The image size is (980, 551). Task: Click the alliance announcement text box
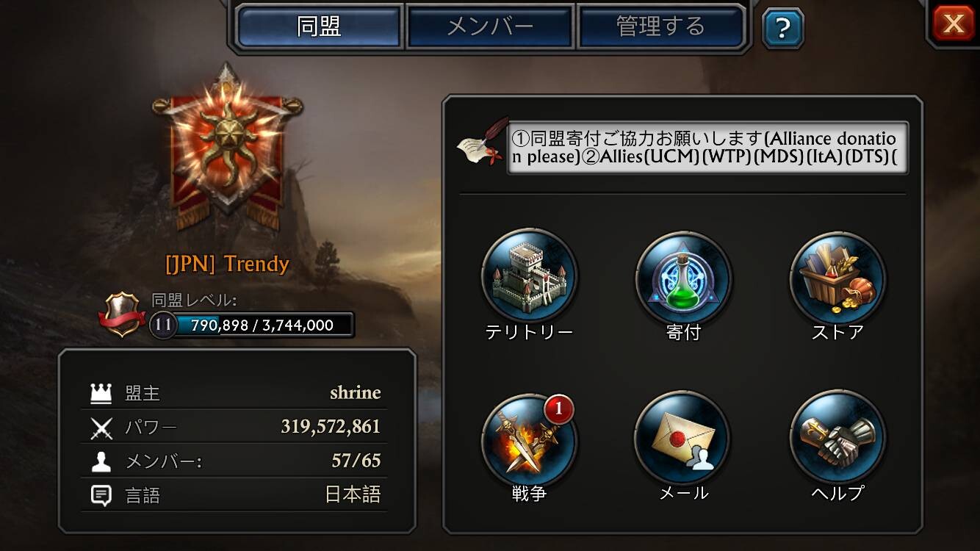pyautogui.click(x=707, y=148)
